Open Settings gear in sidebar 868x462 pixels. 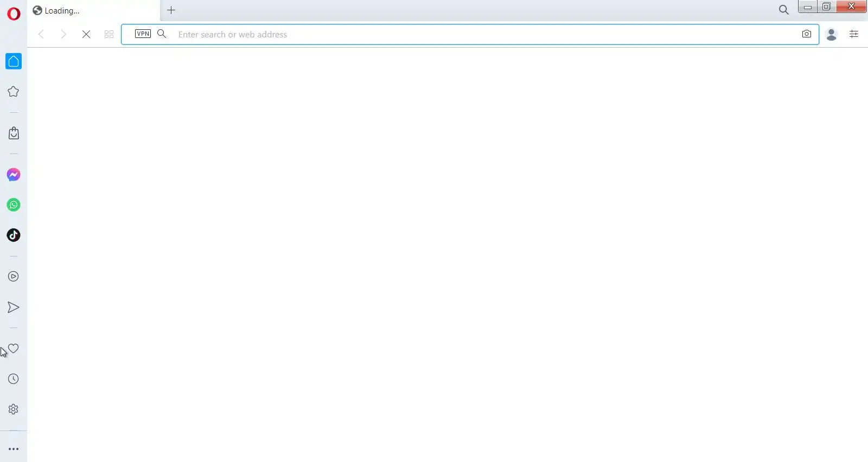14,409
